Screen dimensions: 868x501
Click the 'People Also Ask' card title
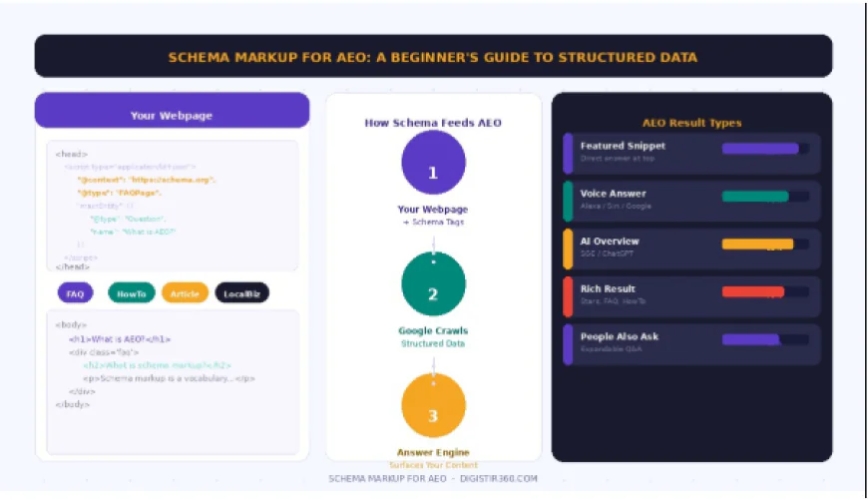(x=620, y=336)
